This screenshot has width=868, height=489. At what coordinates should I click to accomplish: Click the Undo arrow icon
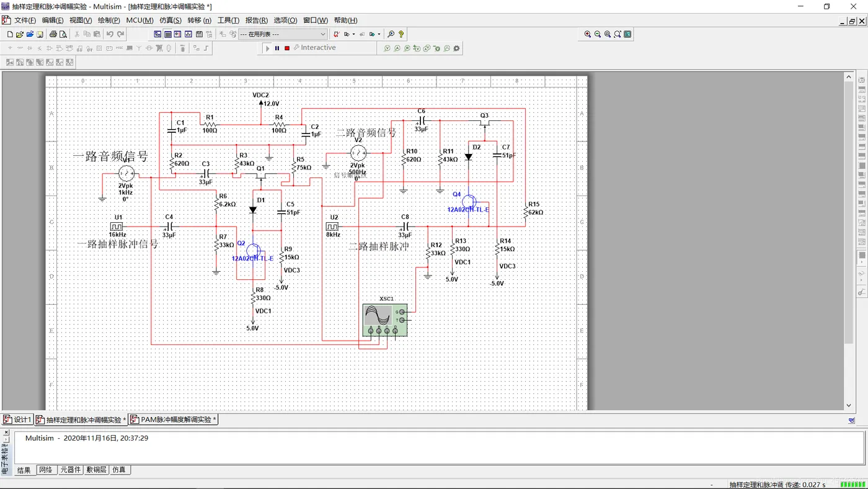click(x=110, y=34)
